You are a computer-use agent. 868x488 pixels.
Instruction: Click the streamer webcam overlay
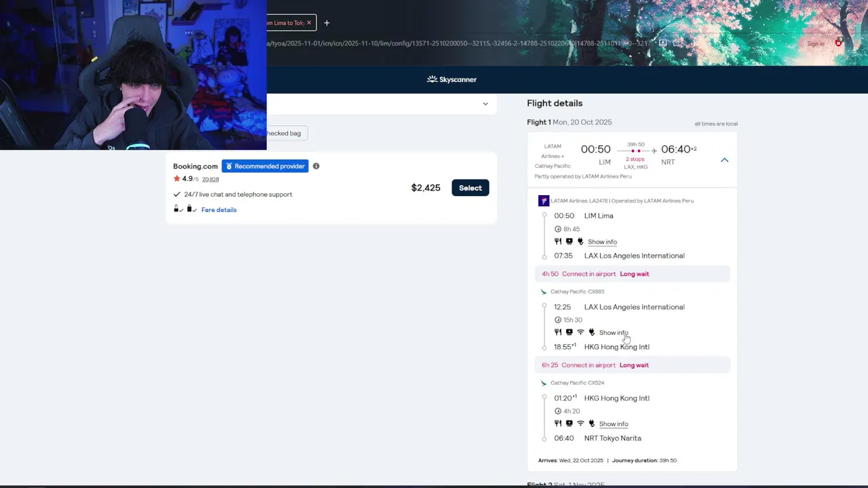(x=133, y=75)
